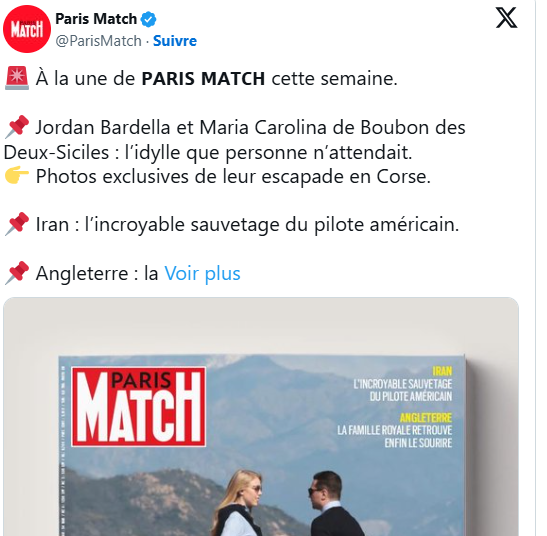
Task: Click the red siren emoji
Action: (x=17, y=78)
